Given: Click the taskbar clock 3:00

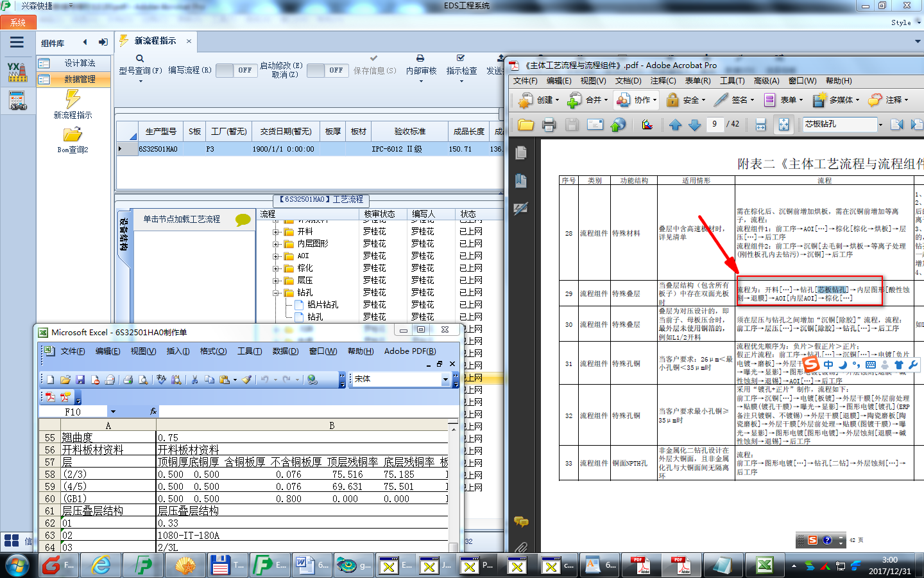Looking at the screenshot, I should tap(890, 560).
